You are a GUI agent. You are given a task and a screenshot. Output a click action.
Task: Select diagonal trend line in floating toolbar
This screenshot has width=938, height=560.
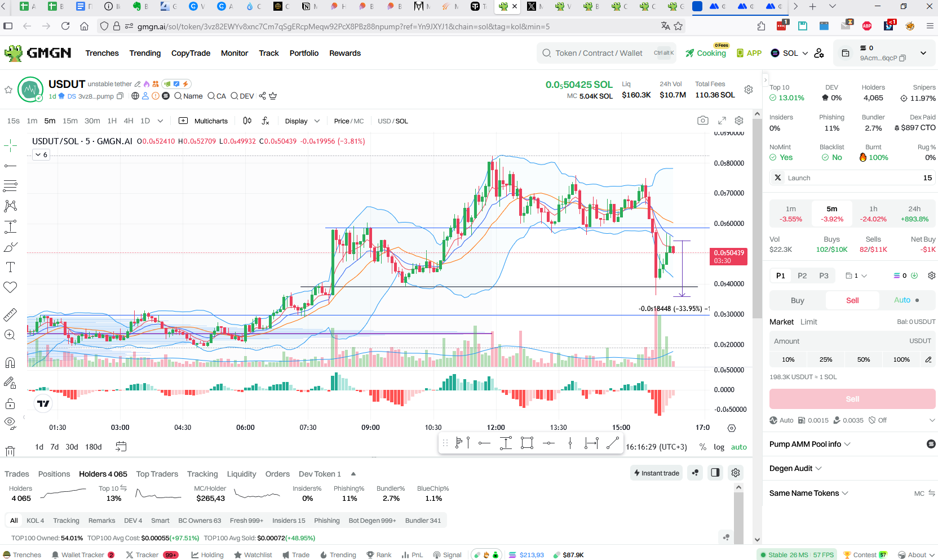613,443
